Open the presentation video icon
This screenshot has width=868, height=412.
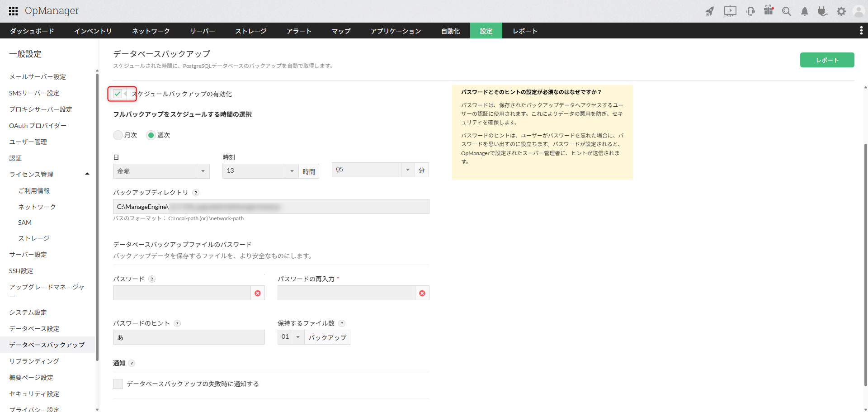(x=730, y=11)
